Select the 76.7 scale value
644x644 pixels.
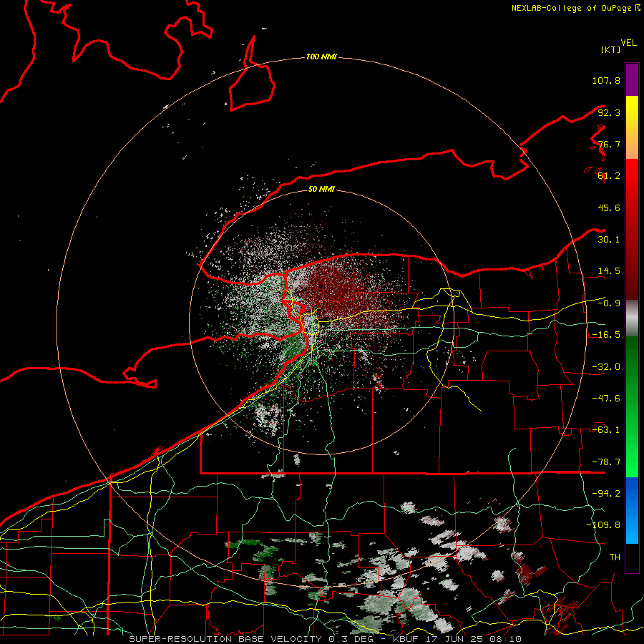609,144
